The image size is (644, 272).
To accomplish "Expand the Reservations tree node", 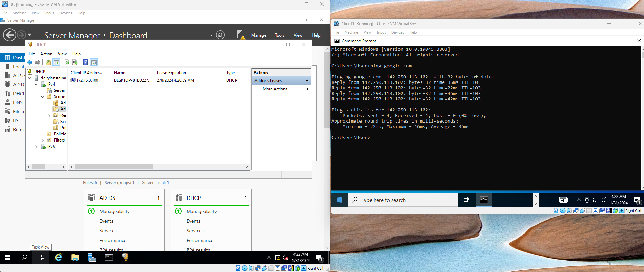I will pos(49,116).
